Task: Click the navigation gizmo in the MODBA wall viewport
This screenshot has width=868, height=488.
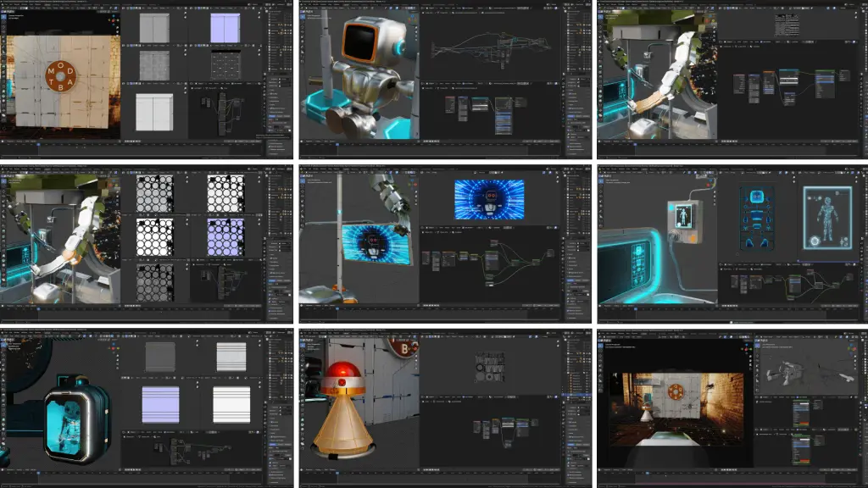Action: [114, 19]
